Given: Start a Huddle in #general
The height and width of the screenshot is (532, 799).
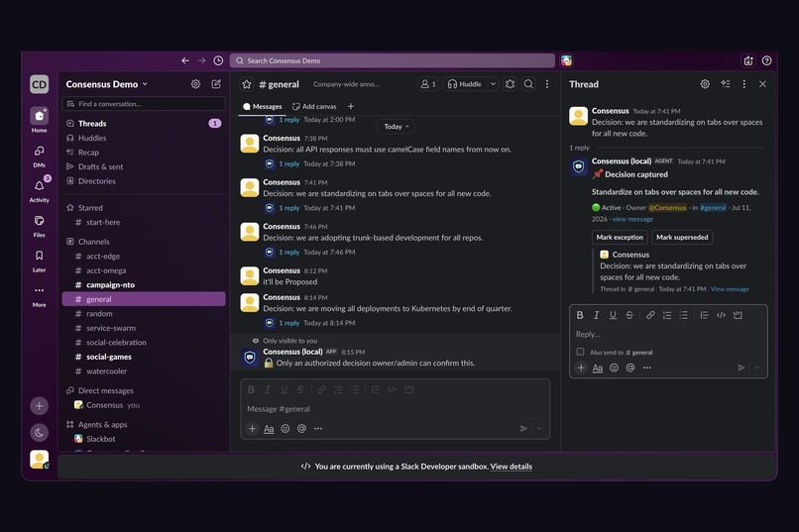Looking at the screenshot, I should pyautogui.click(x=464, y=84).
